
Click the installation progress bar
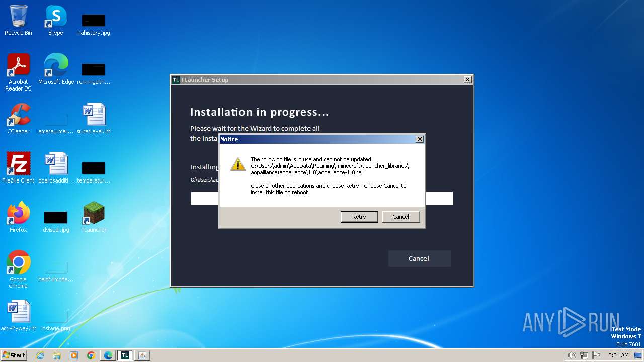(321, 198)
